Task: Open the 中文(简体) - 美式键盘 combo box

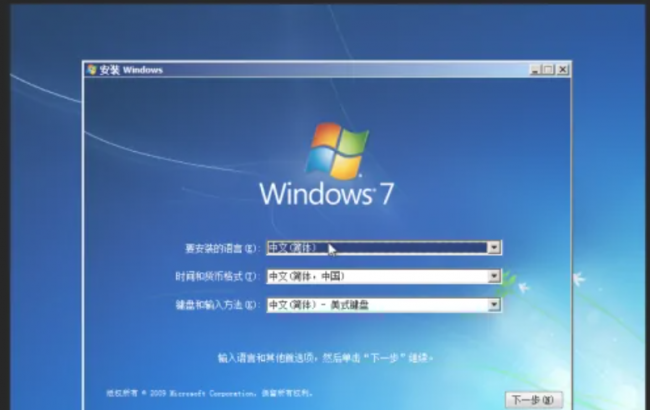Action: 384,305
